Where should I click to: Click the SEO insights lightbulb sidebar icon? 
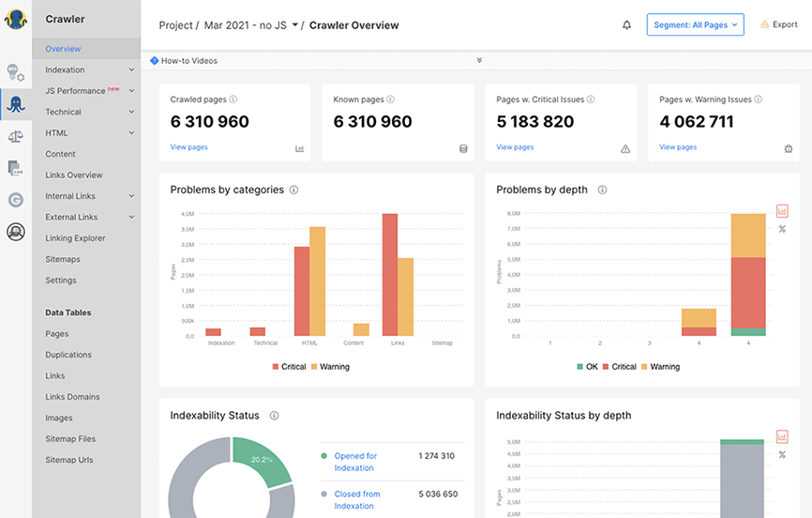pyautogui.click(x=15, y=72)
